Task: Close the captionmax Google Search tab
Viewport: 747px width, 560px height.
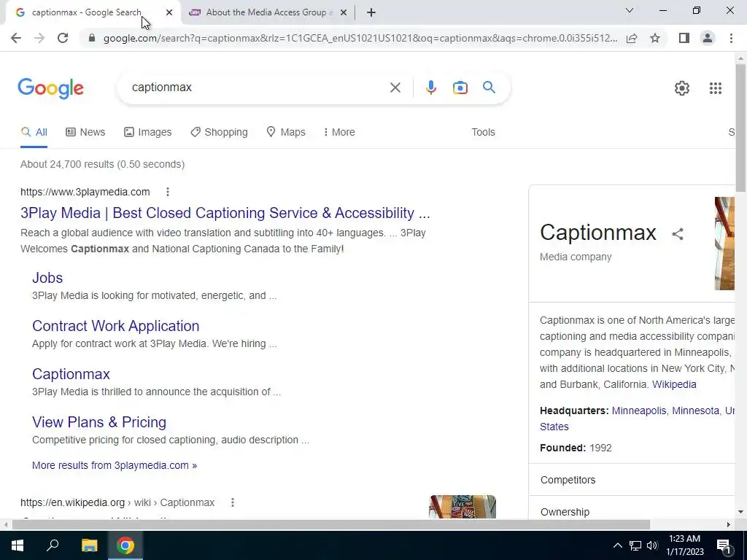Action: click(169, 12)
